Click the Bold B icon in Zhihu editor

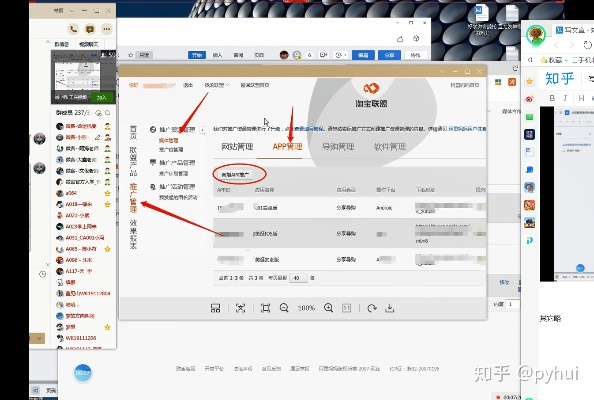[x=552, y=98]
